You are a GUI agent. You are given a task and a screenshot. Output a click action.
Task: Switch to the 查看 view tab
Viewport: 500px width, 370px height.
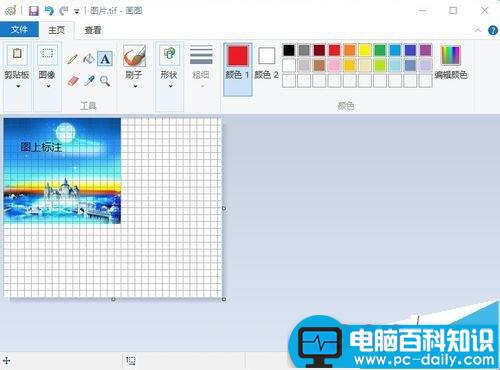tap(93, 30)
